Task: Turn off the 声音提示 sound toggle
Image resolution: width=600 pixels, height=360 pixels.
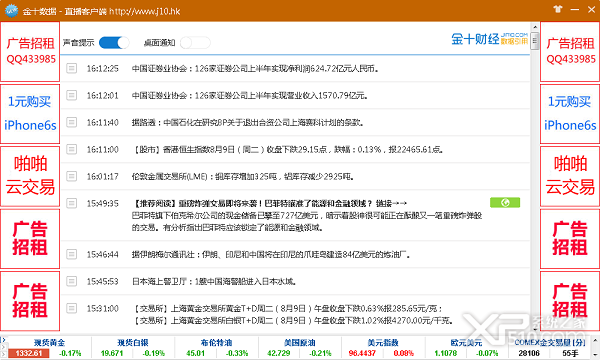Action: coord(114,42)
